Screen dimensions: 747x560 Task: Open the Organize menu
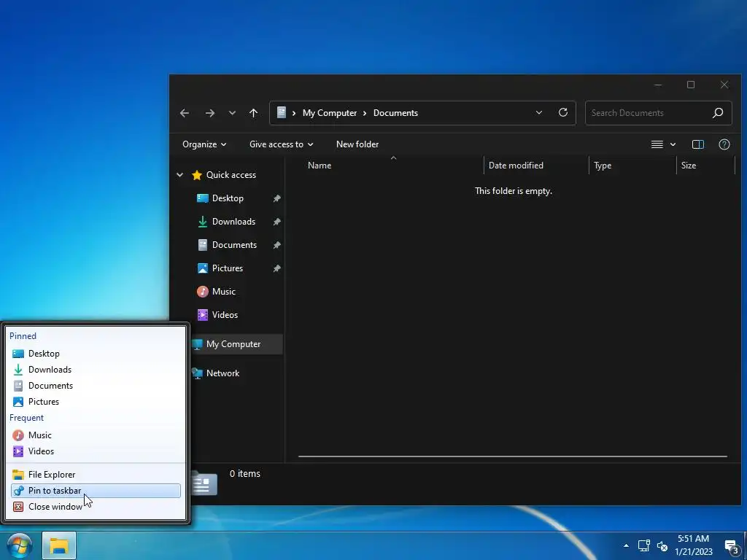(x=204, y=144)
